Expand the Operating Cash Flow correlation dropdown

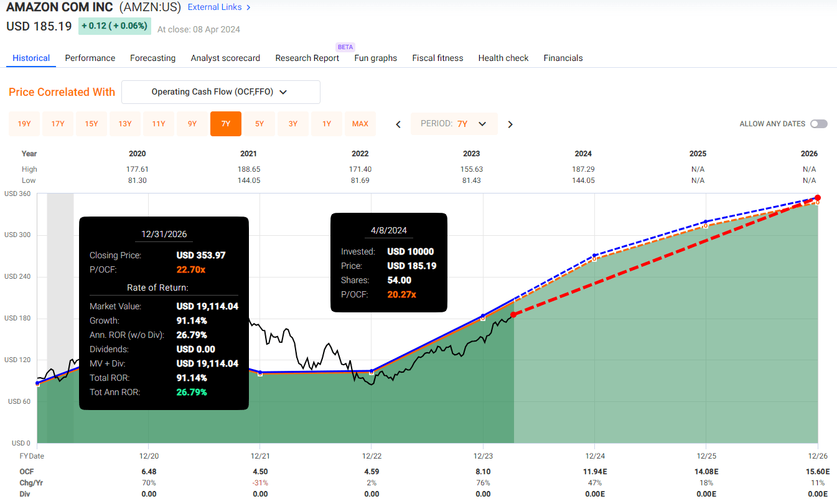tap(221, 91)
